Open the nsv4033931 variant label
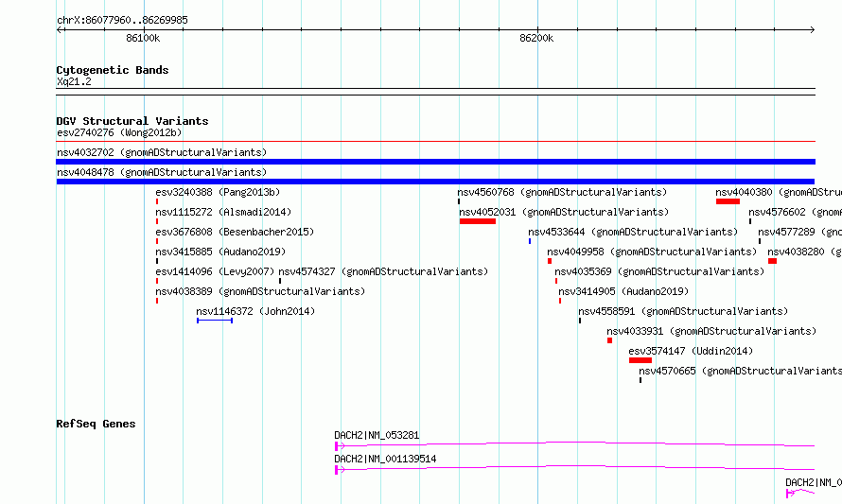 [711, 331]
